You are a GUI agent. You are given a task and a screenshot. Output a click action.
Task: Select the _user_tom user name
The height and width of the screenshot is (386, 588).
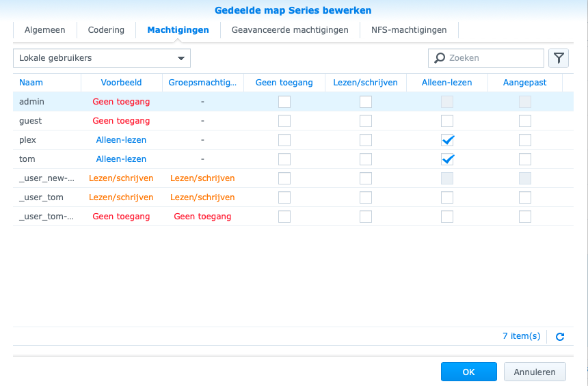(x=41, y=197)
